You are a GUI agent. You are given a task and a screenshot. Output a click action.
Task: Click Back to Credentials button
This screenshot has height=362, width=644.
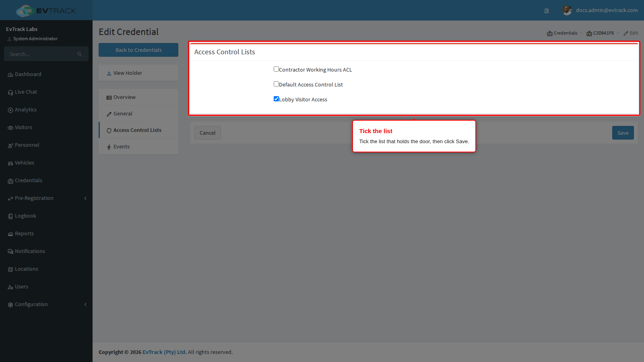138,50
